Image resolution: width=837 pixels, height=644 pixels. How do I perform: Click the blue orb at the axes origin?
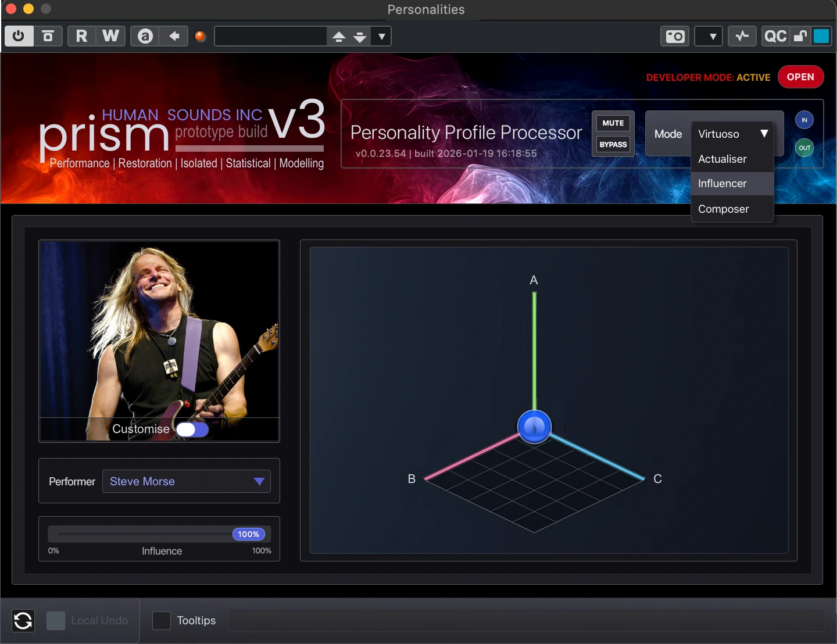coord(534,427)
